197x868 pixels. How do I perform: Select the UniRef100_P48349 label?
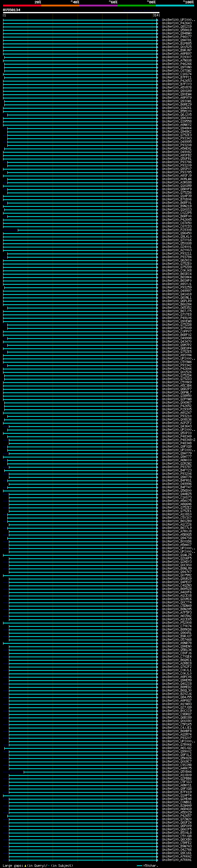pos(177,437)
